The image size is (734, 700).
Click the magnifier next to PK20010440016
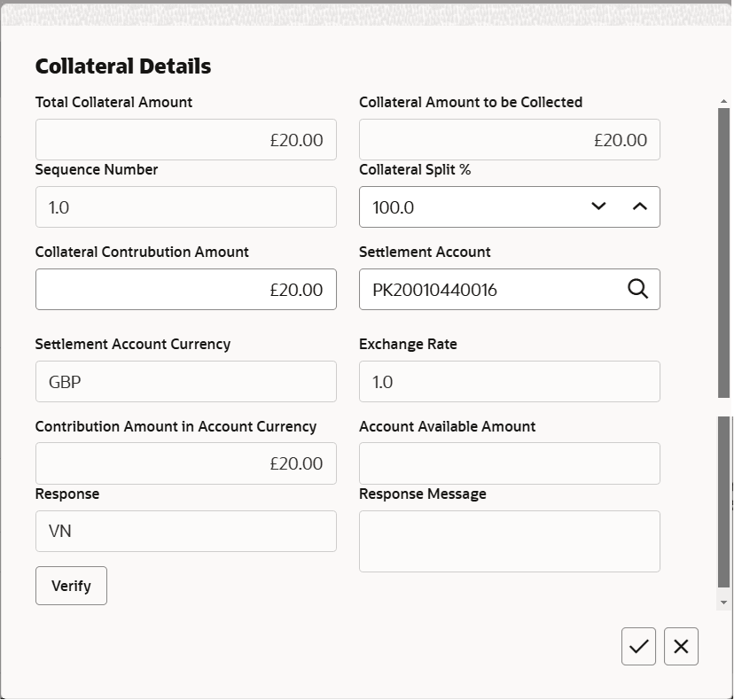637,289
